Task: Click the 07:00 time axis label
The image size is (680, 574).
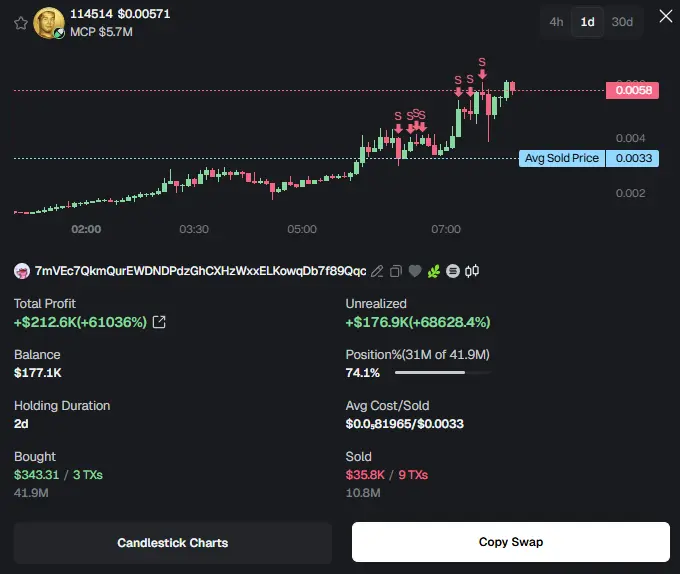Action: tap(446, 229)
